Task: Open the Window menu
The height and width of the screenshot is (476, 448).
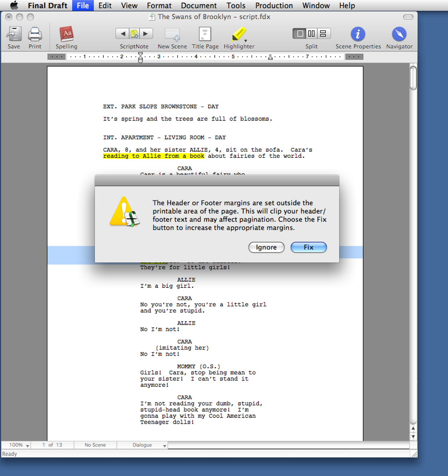Action: pyautogui.click(x=316, y=5)
